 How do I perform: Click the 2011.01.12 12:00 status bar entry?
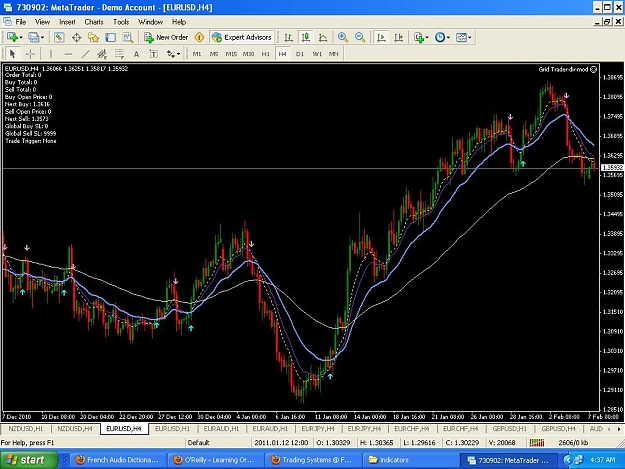tap(281, 443)
